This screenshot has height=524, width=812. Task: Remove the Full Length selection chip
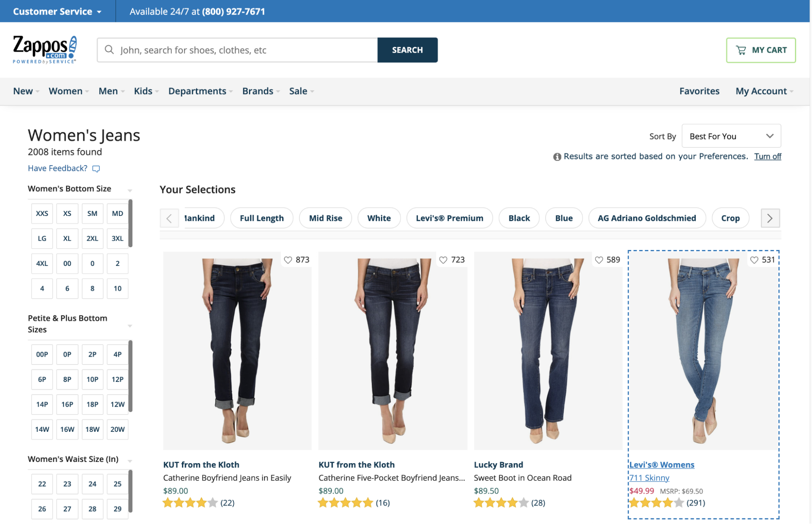[x=262, y=218]
